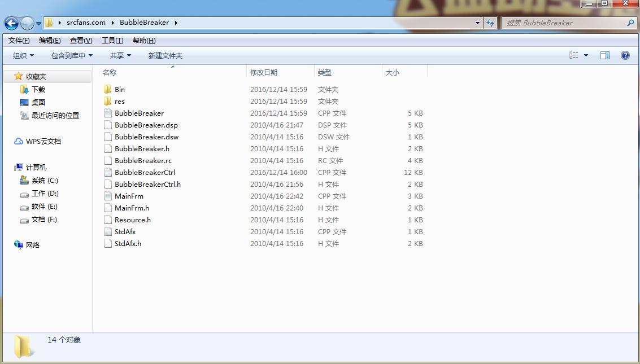This screenshot has width=640, height=364.
Task: Open recent pages dropdown beside forward button
Action: pyautogui.click(x=39, y=24)
